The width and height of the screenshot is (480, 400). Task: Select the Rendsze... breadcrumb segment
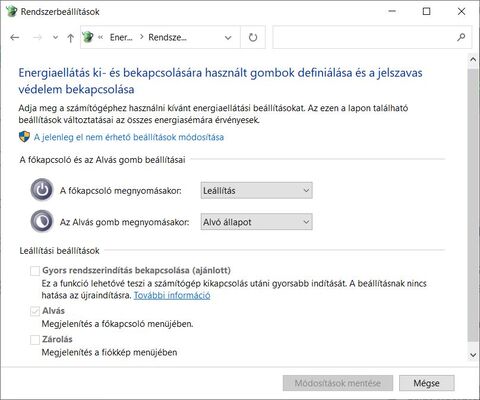[167, 37]
